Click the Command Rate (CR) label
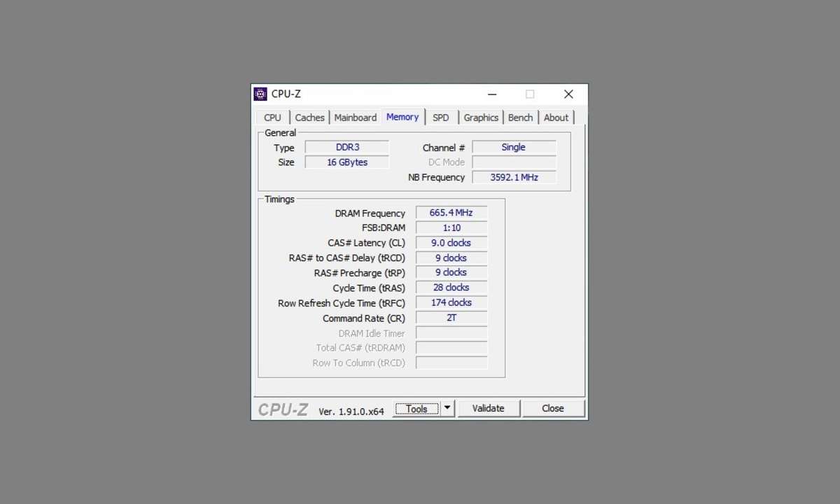This screenshot has height=504, width=840. [x=364, y=318]
